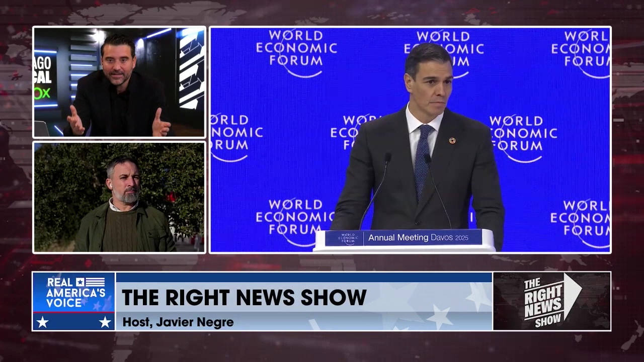Click the right star below Real America's Voice
This screenshot has width=644, height=362.
coord(105,322)
